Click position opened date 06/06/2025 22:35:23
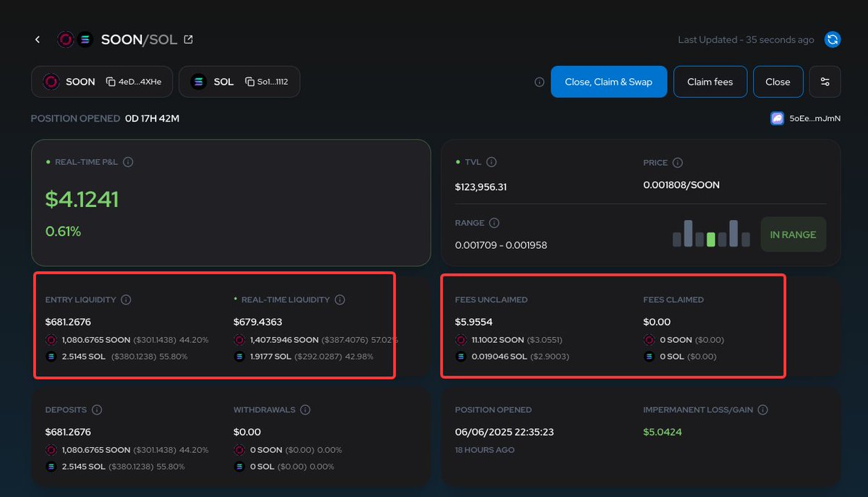The height and width of the screenshot is (497, 868). pyautogui.click(x=504, y=432)
